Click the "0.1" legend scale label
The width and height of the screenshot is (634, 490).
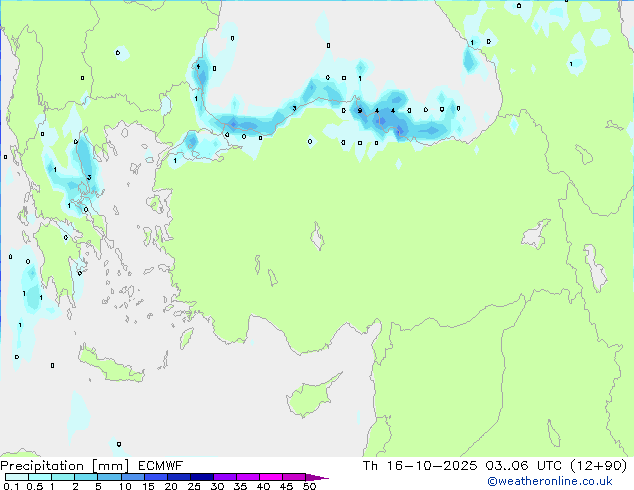pyautogui.click(x=11, y=486)
